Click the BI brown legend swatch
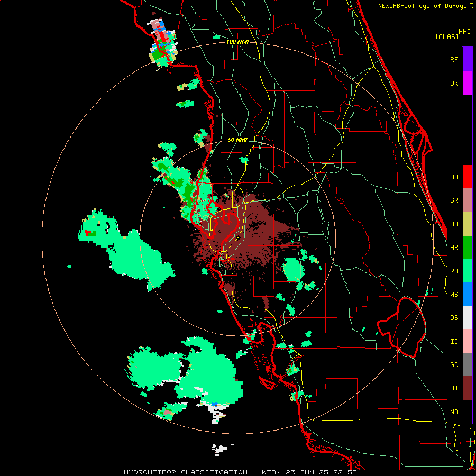The width and height of the screenshot is (476, 476). tap(467, 388)
